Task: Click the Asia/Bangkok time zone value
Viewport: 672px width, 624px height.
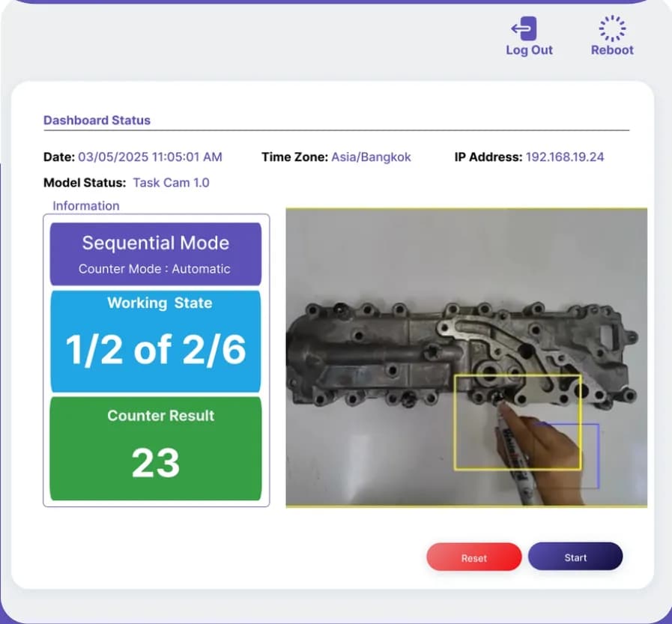Action: tap(371, 157)
